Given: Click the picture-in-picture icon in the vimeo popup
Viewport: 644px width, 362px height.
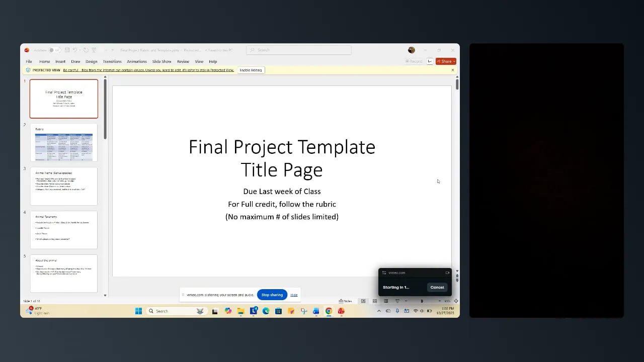Looking at the screenshot, I should [447, 273].
